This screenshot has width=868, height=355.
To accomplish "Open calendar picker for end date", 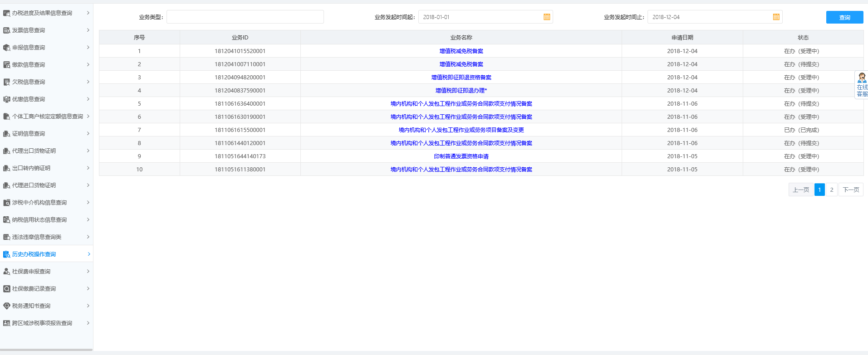I will pyautogui.click(x=776, y=17).
